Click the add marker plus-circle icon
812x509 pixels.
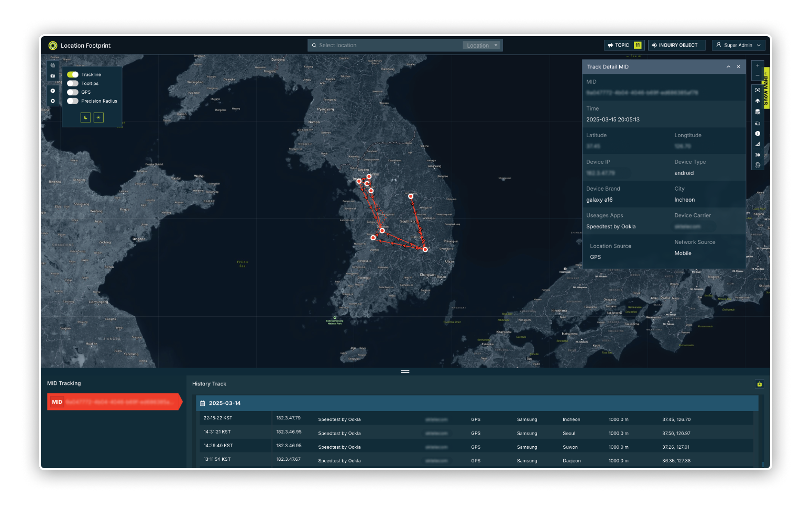click(52, 91)
